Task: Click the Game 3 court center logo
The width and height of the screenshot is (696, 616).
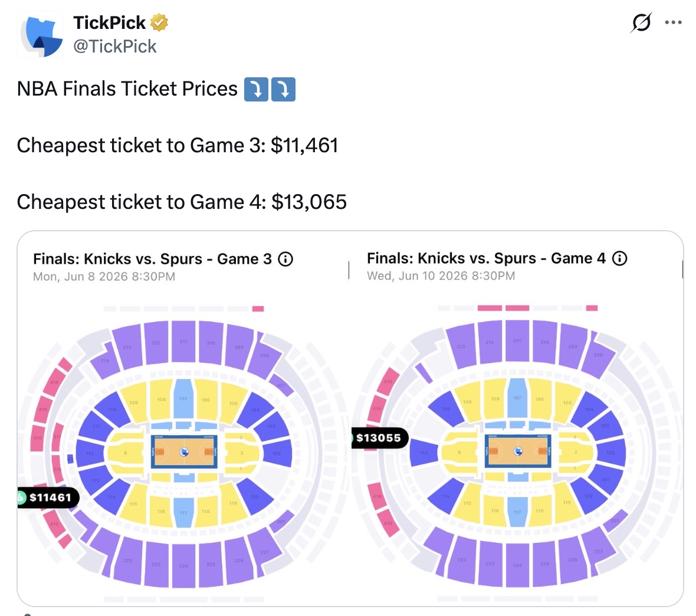Action: coord(184,452)
